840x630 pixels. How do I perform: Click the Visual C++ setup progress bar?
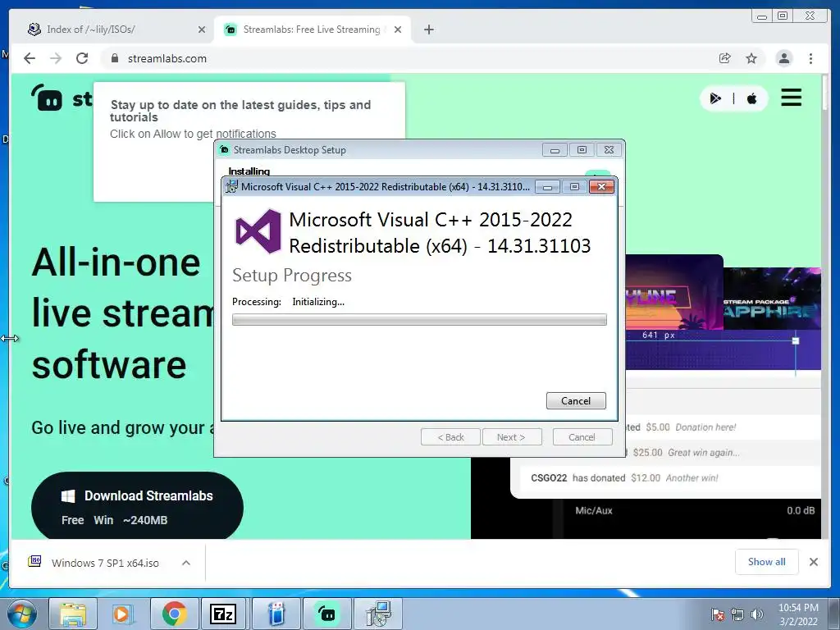point(419,320)
